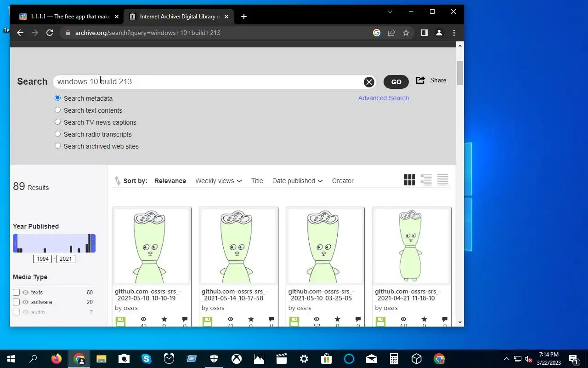Switch results to extended list view
Image resolution: width=588 pixels, height=368 pixels.
tap(426, 180)
